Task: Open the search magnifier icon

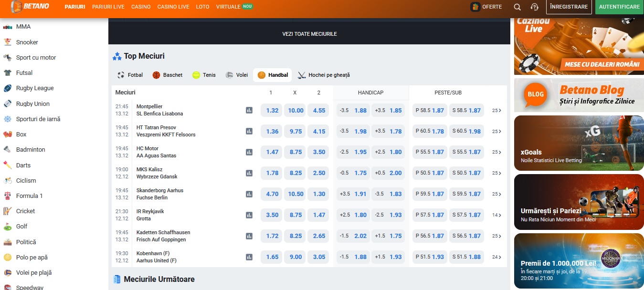Action: 517,7
